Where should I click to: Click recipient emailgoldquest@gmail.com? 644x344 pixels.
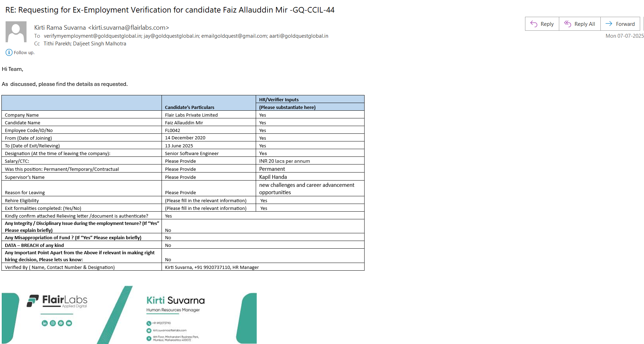234,36
